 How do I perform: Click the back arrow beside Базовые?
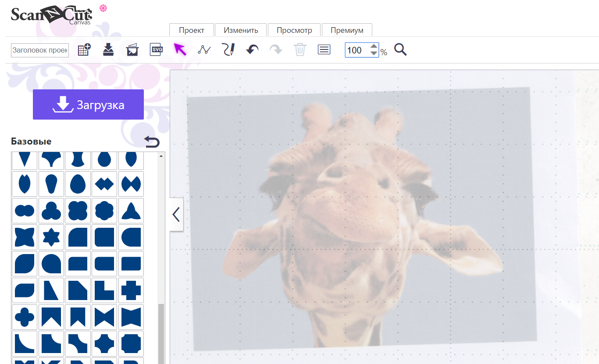152,142
